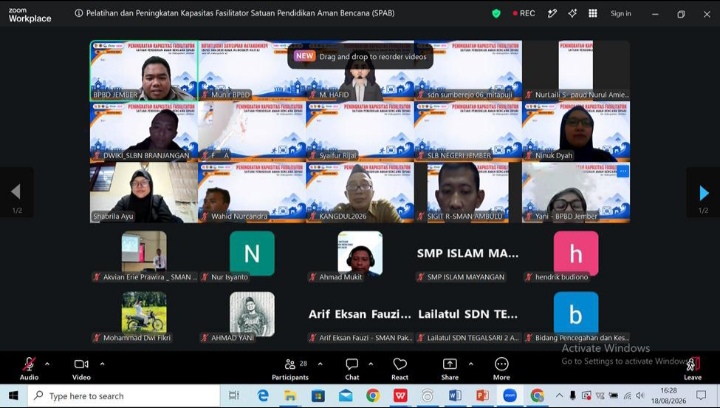Image resolution: width=720 pixels, height=408 pixels.
Task: Select the Shabrila Ayu video tile
Action: [x=144, y=192]
